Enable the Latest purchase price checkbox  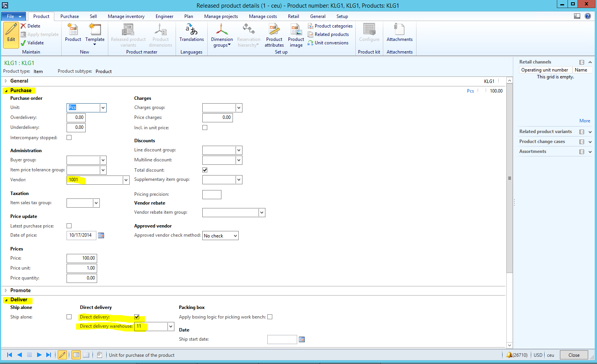point(69,226)
